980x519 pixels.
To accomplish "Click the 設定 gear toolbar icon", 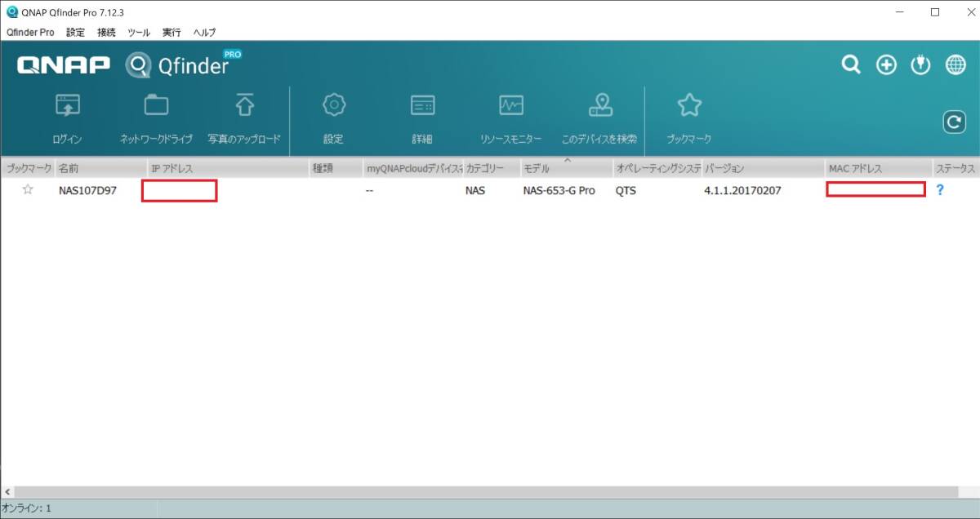I will click(333, 104).
